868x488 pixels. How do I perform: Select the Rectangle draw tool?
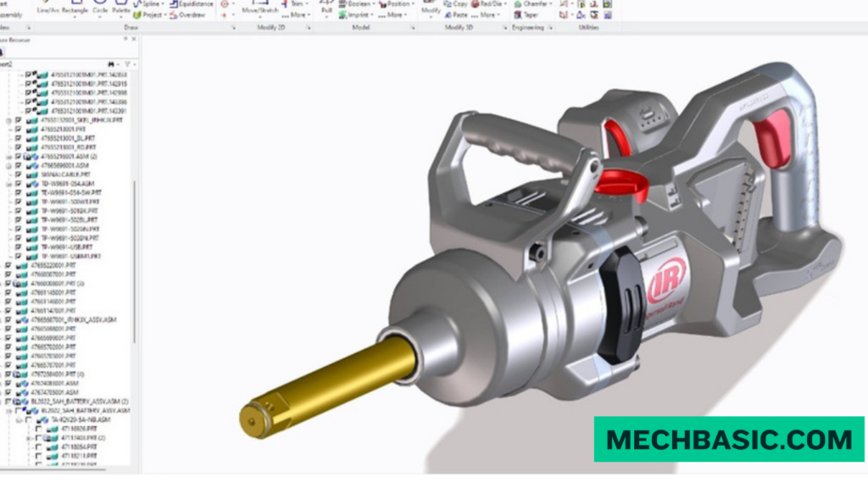[x=75, y=7]
